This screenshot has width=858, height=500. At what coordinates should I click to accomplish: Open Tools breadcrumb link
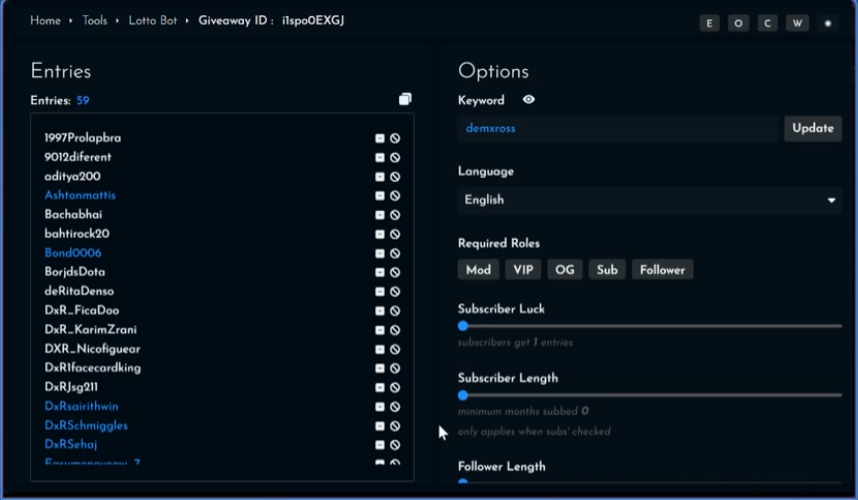click(95, 21)
